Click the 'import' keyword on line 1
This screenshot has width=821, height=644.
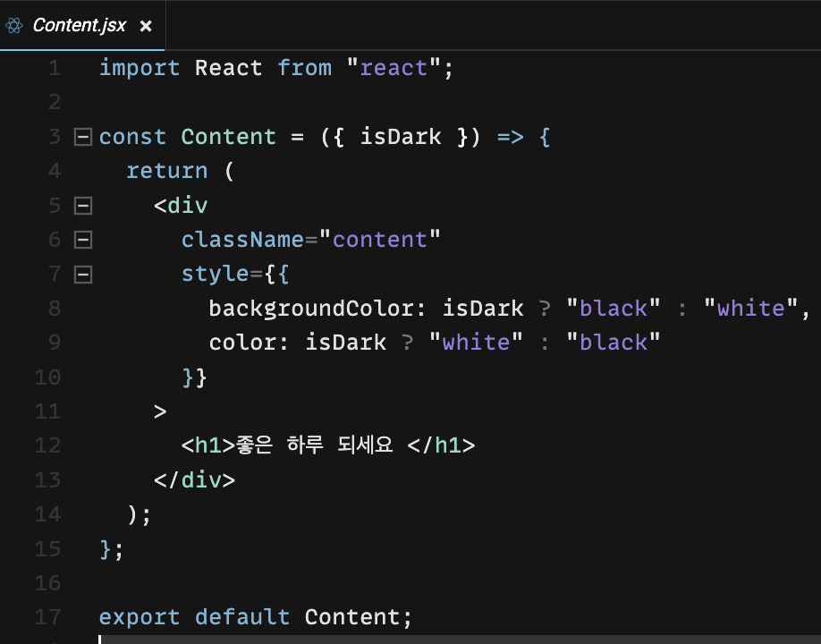point(140,68)
